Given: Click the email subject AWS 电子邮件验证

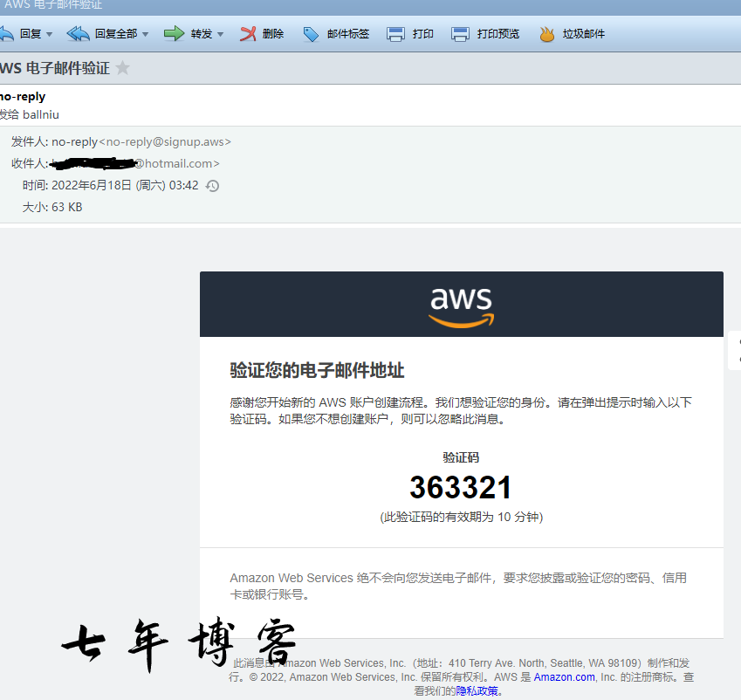Looking at the screenshot, I should tap(55, 68).
